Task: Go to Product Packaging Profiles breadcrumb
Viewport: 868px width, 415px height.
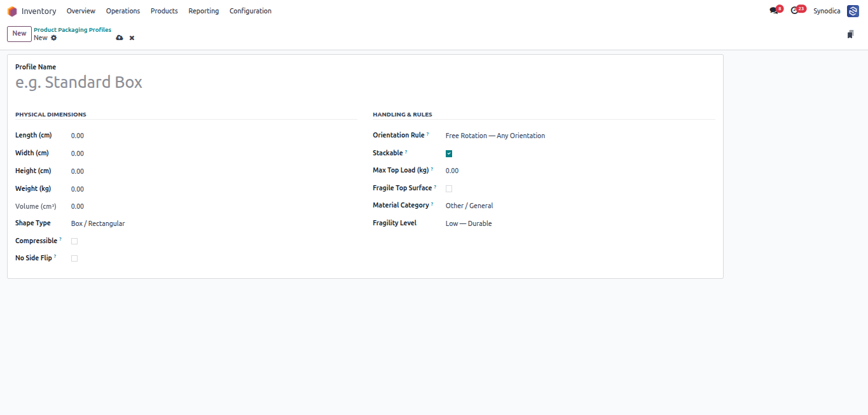Action: (72, 30)
